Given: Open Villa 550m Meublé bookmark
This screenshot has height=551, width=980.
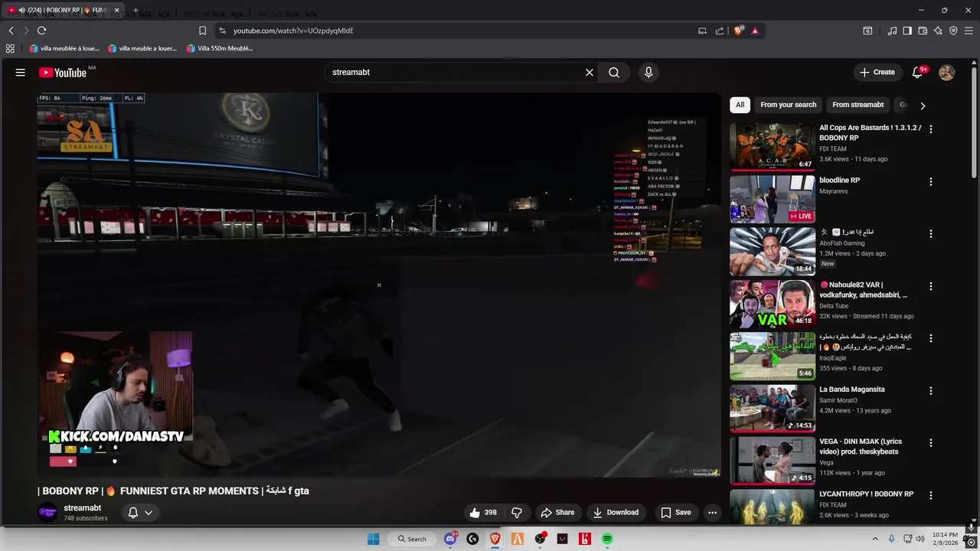Looking at the screenshot, I should pyautogui.click(x=220, y=48).
